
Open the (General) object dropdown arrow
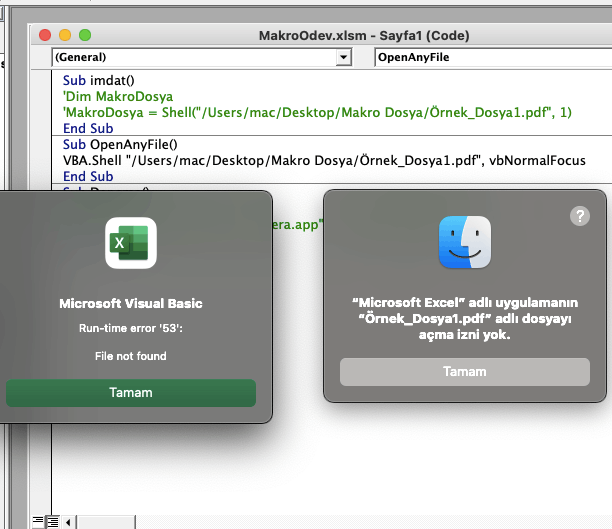coord(343,57)
